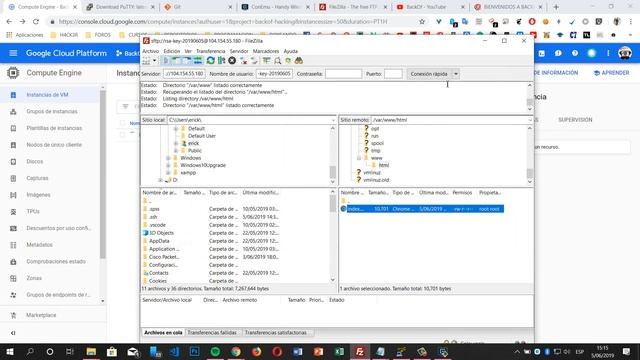Open the Sitio local path dropdown
The image size is (640, 360).
[333, 120]
